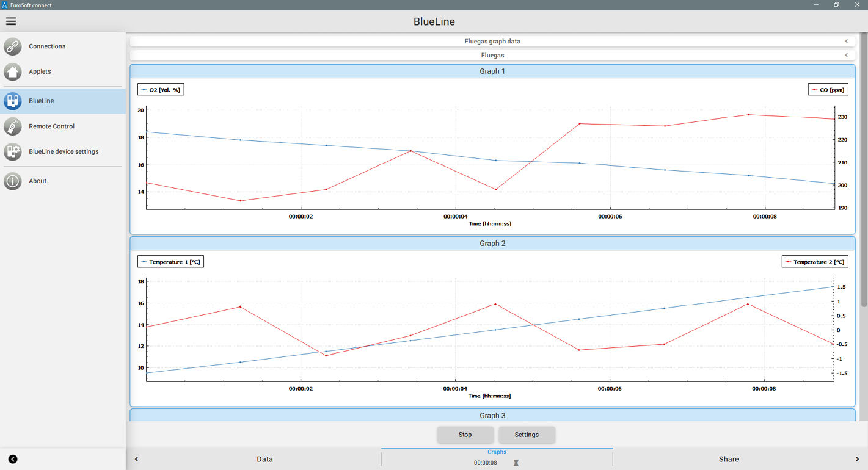
Task: Expand the Fluegas section chevron
Action: [x=846, y=55]
